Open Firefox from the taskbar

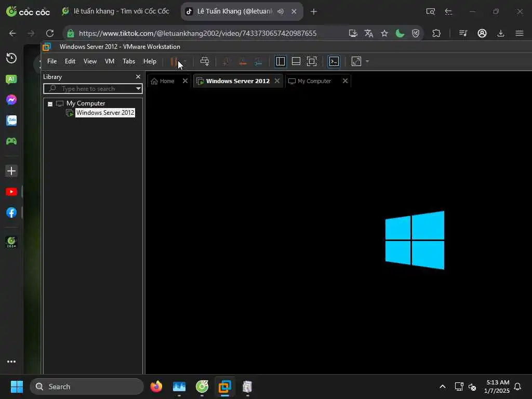(x=156, y=387)
